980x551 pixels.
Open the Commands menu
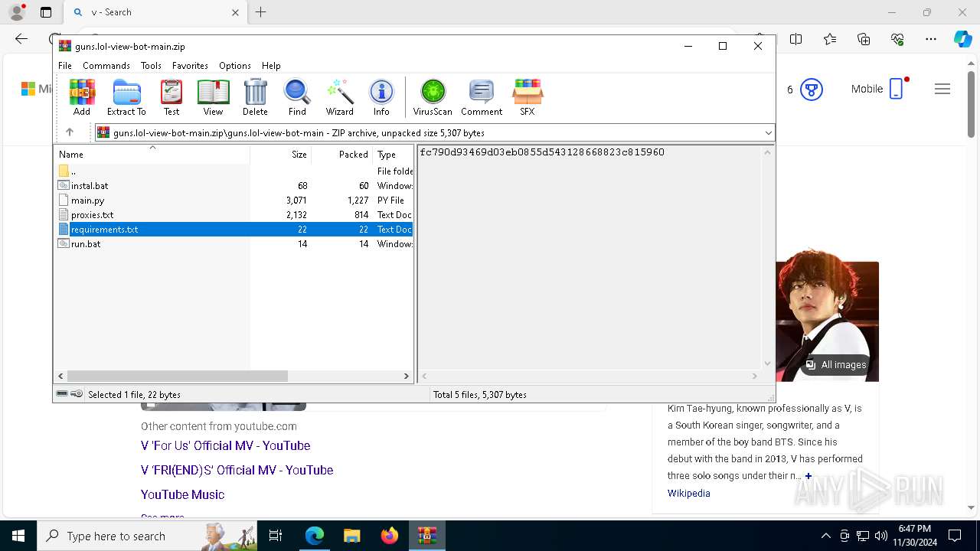[x=106, y=66]
